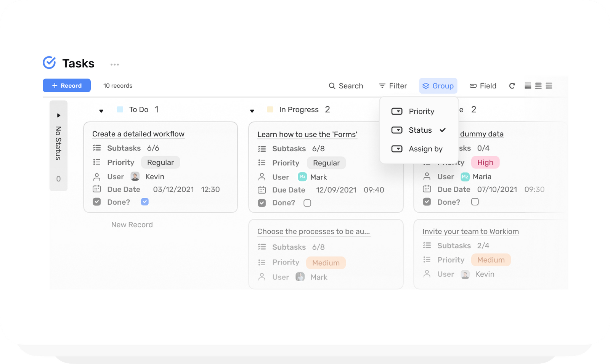Image resolution: width=610 pixels, height=364 pixels.
Task: Check the Done box on Maria's card
Action: (475, 202)
